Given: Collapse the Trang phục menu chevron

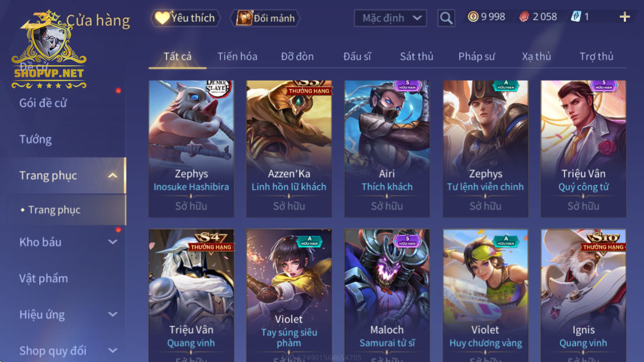Looking at the screenshot, I should tap(113, 176).
